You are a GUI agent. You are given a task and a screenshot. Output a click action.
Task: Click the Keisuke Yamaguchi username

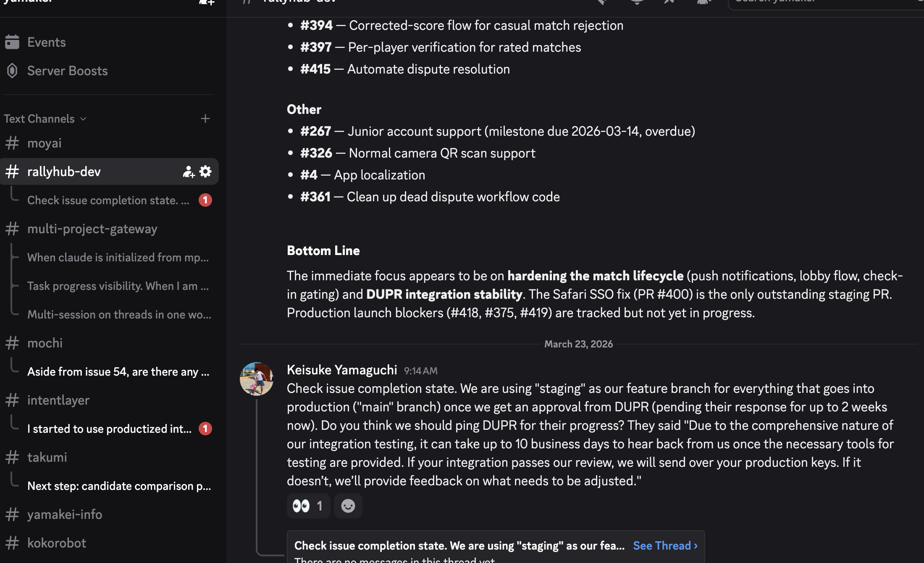pyautogui.click(x=341, y=370)
